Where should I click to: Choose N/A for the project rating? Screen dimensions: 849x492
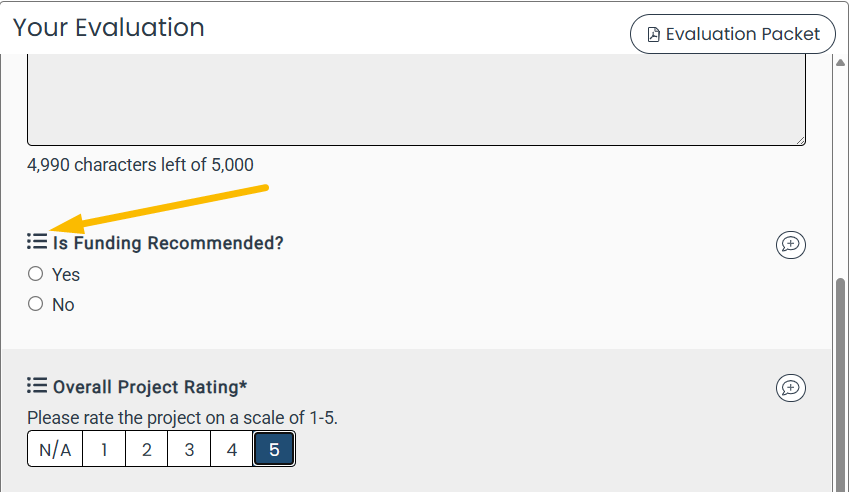(x=55, y=450)
